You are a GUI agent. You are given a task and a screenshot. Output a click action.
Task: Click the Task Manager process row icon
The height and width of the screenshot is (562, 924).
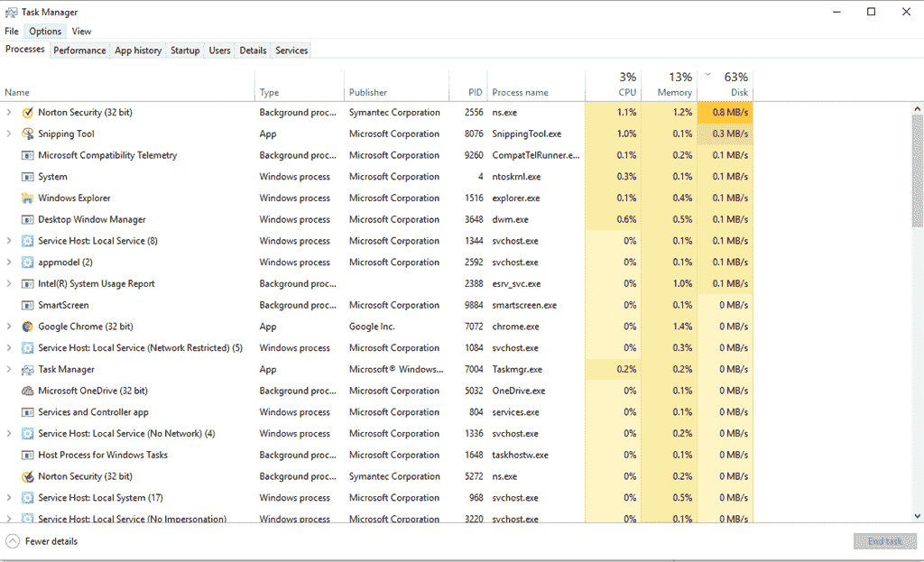27,369
